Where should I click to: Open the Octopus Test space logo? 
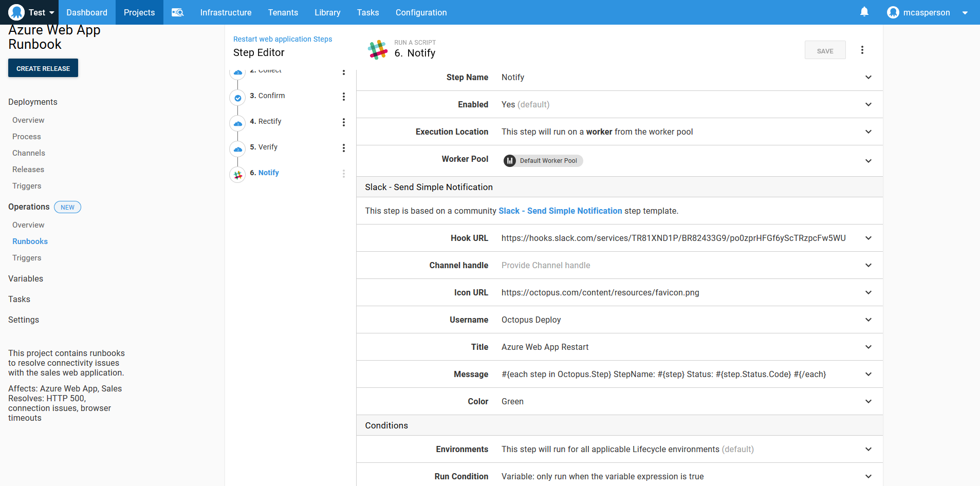click(15, 12)
